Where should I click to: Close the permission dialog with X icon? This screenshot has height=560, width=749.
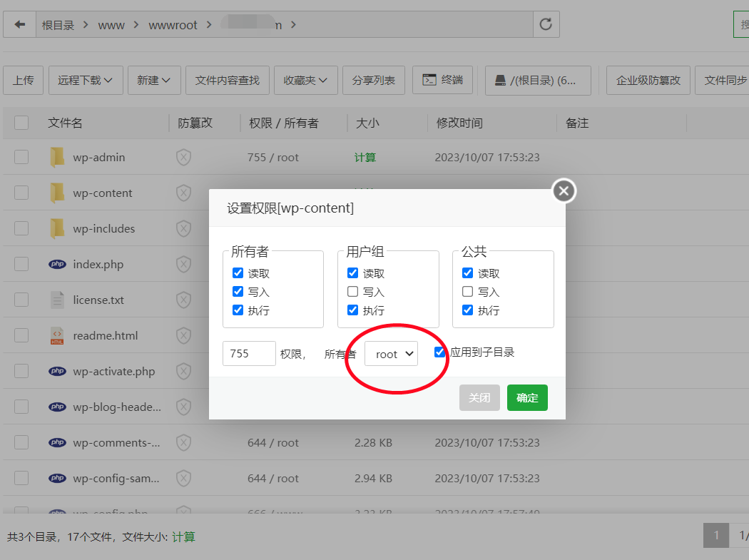564,190
